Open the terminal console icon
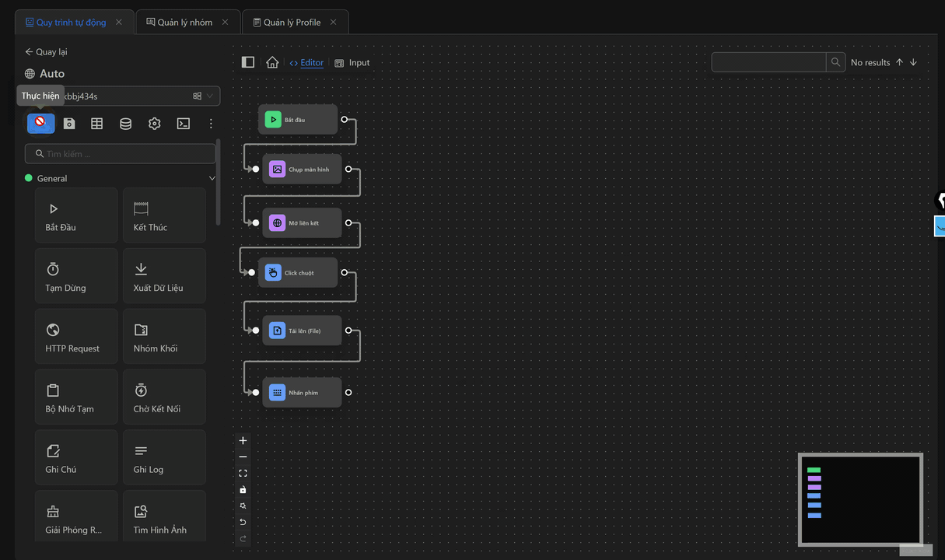This screenshot has height=560, width=945. [x=183, y=124]
